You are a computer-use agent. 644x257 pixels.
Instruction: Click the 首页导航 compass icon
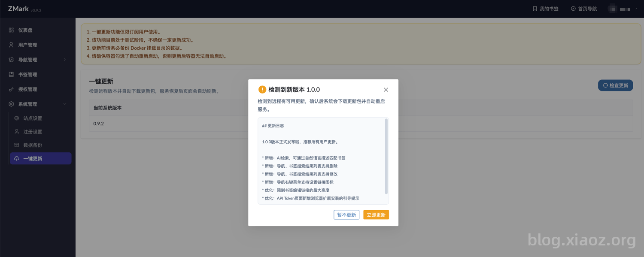pyautogui.click(x=573, y=9)
